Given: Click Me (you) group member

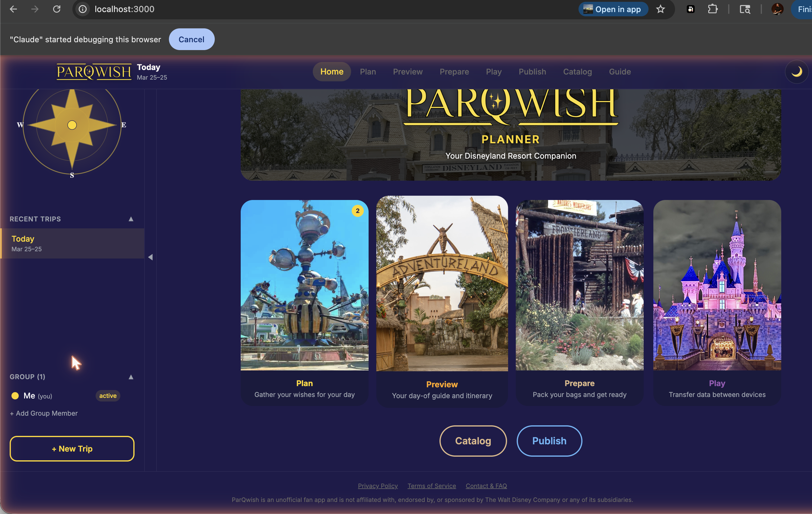Looking at the screenshot, I should (x=38, y=396).
